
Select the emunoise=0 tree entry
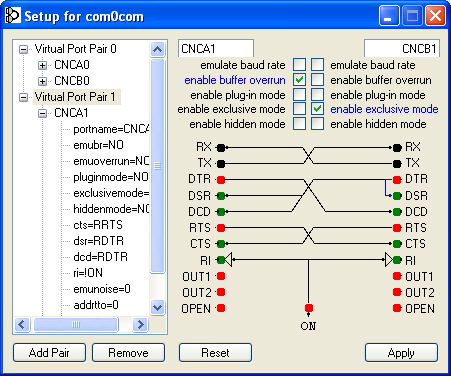pyautogui.click(x=102, y=289)
